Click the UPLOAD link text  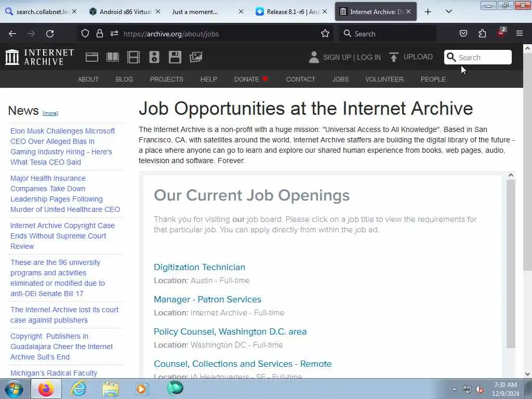click(x=418, y=57)
